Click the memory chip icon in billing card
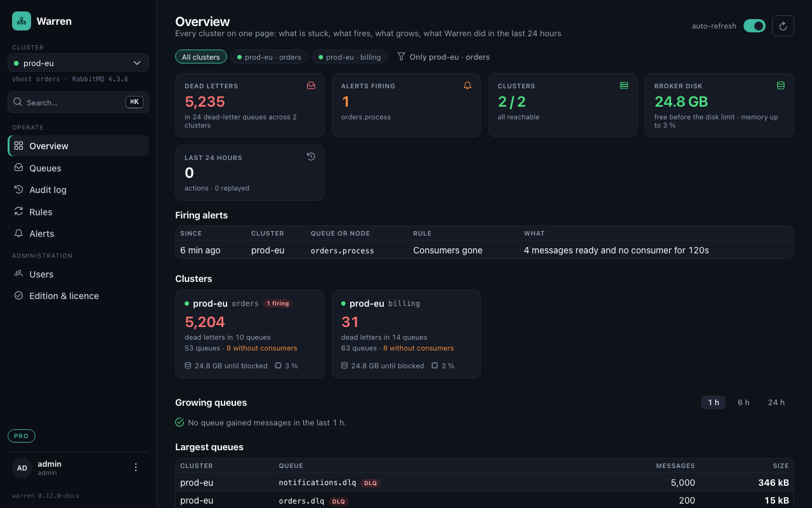Viewport: 812px width, 508px height. point(435,366)
